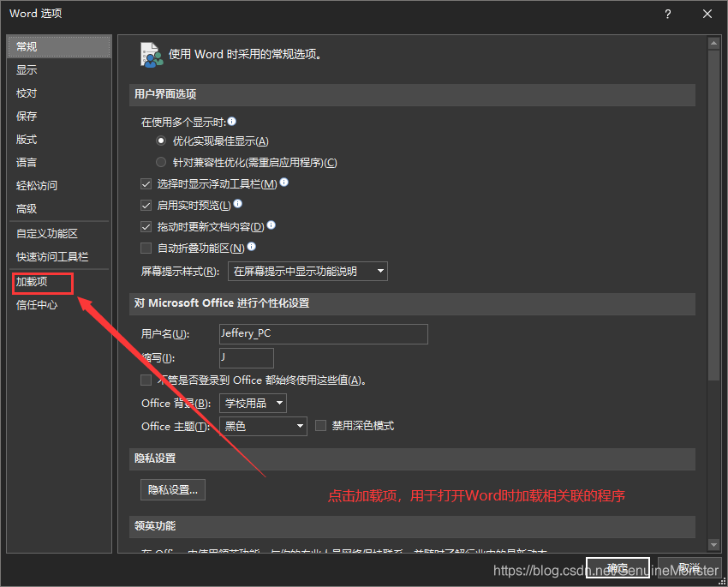
Task: Select 常规 category in sidebar
Action: pos(59,46)
